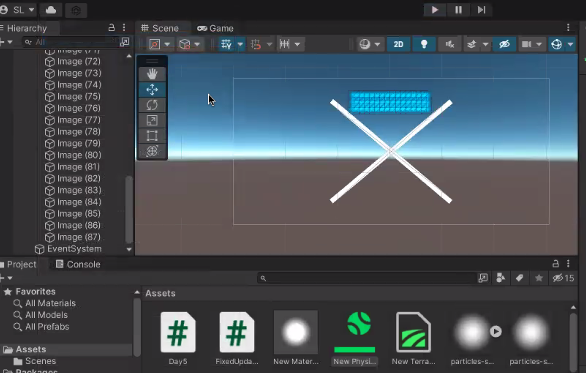Click the save search star icon

point(539,278)
